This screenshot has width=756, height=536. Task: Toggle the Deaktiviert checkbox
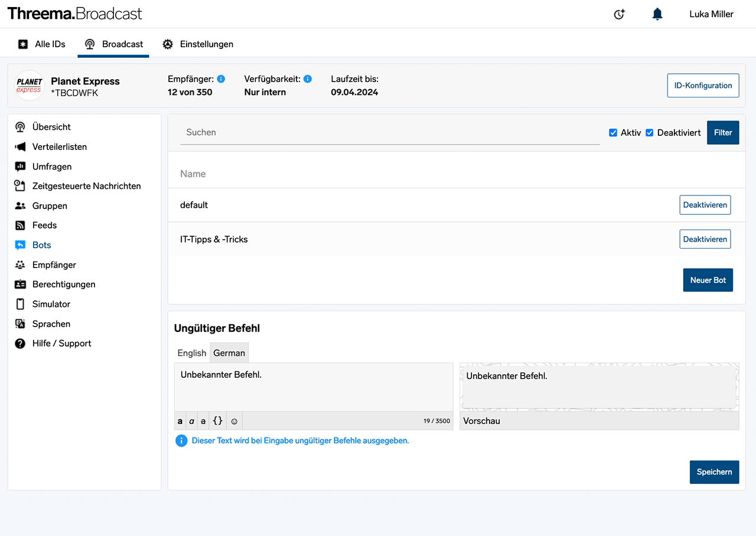pos(650,133)
